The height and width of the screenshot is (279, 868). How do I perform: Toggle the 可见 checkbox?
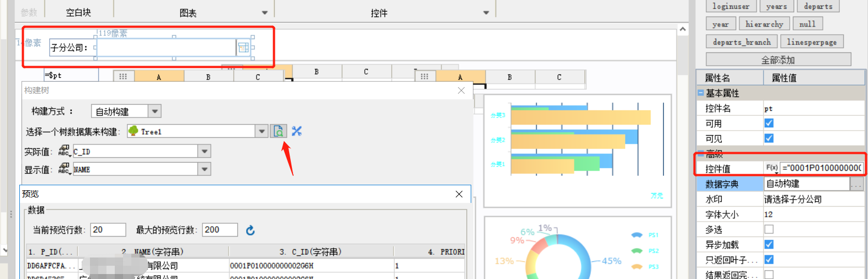tap(769, 138)
